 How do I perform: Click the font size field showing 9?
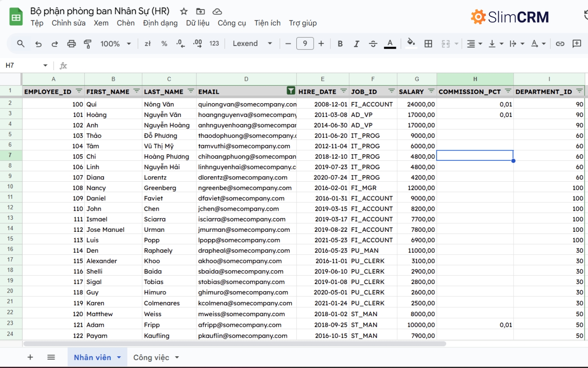pos(305,44)
